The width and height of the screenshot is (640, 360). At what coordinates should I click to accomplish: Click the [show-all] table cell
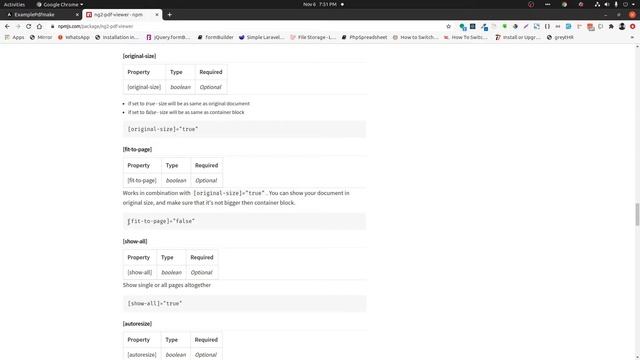(x=140, y=272)
